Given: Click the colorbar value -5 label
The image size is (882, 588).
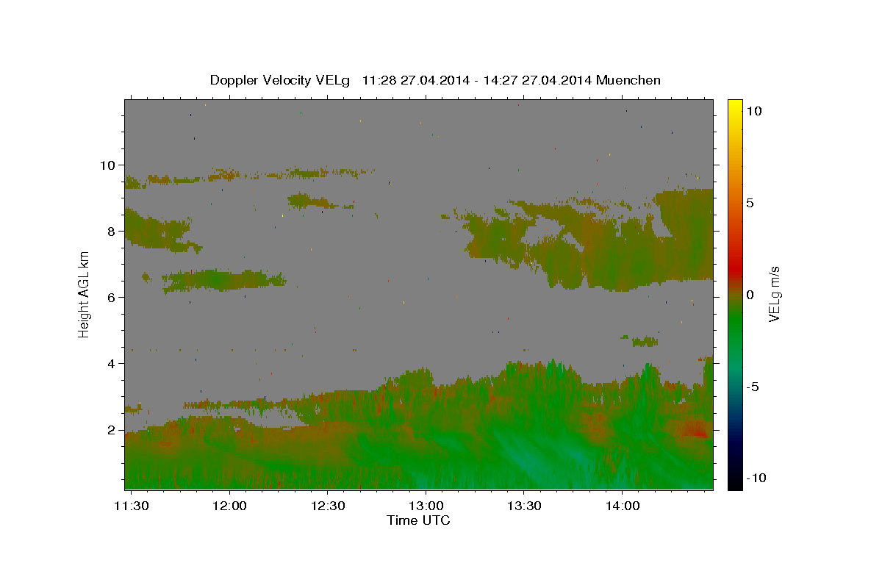Looking at the screenshot, I should 753,387.
